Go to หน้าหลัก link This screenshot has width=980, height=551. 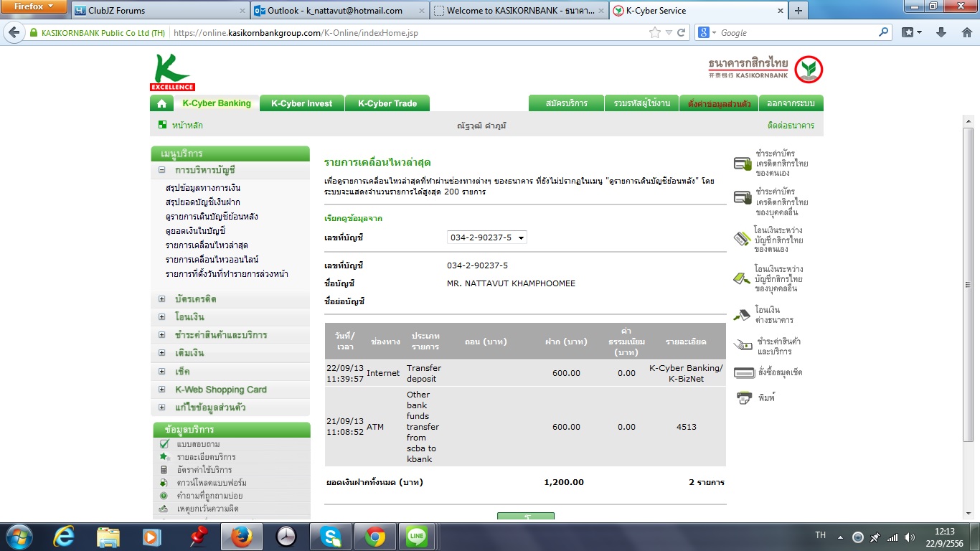coord(187,126)
